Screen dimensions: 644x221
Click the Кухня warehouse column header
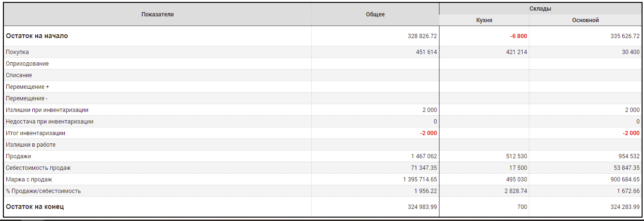(x=484, y=20)
